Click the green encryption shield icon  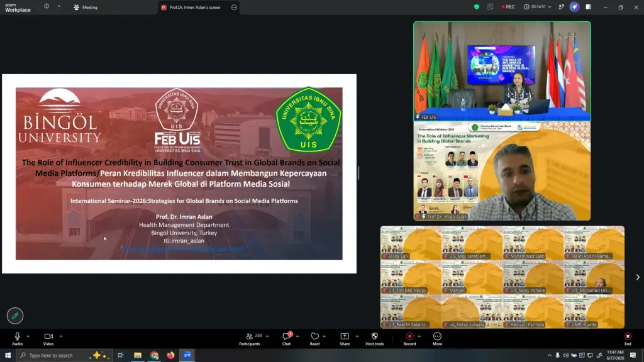477,6
